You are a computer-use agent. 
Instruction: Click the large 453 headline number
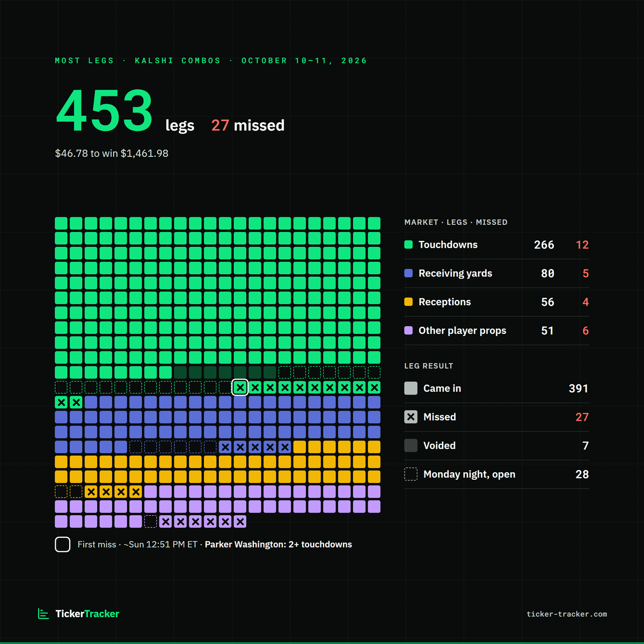coord(105,111)
